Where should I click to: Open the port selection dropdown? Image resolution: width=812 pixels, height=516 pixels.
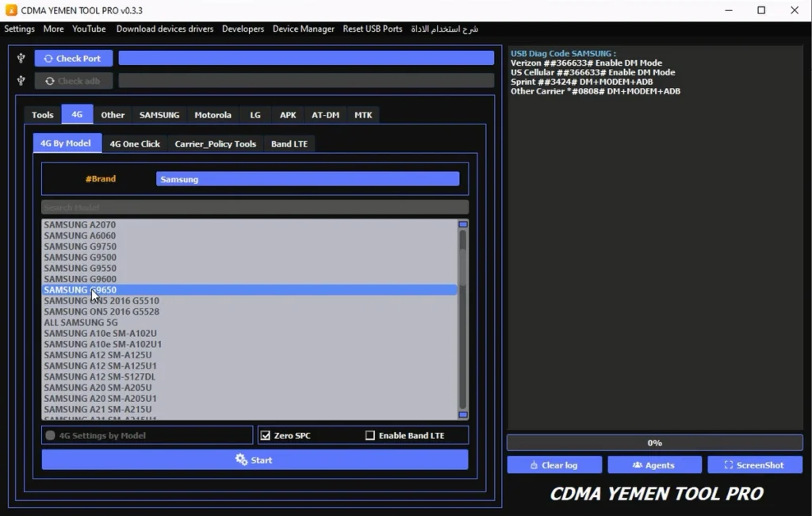pos(306,58)
